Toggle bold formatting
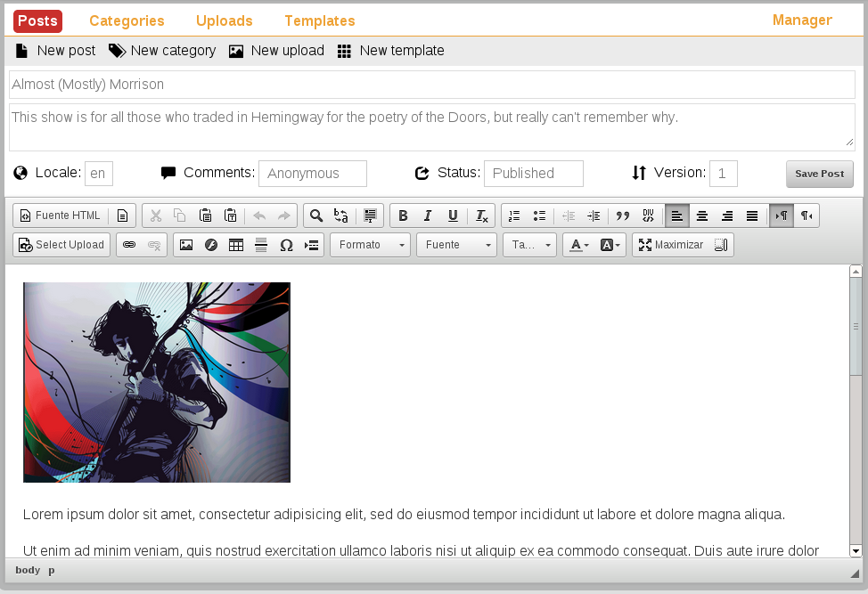The image size is (868, 594). tap(403, 216)
